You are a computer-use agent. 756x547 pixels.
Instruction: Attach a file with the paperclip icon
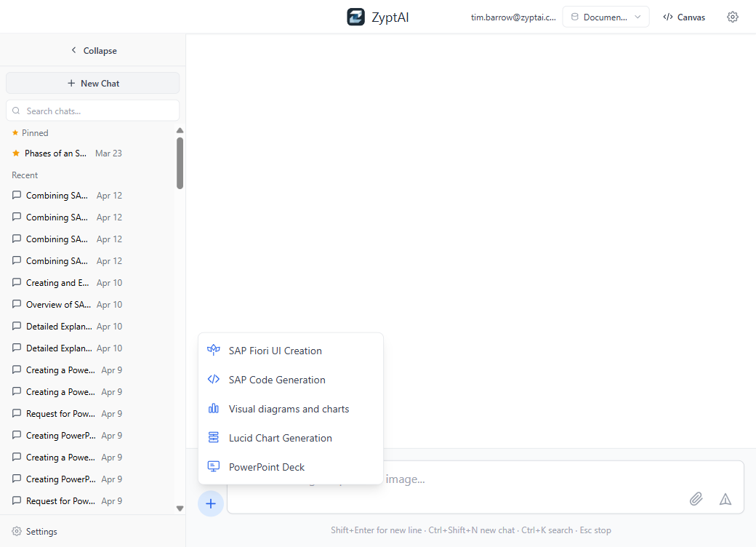pyautogui.click(x=696, y=499)
